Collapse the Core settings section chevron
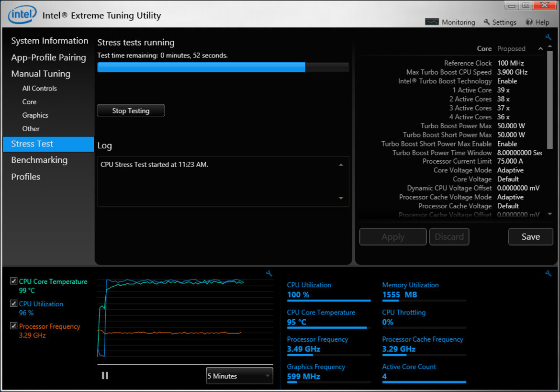This screenshot has height=392, width=560. [x=540, y=48]
